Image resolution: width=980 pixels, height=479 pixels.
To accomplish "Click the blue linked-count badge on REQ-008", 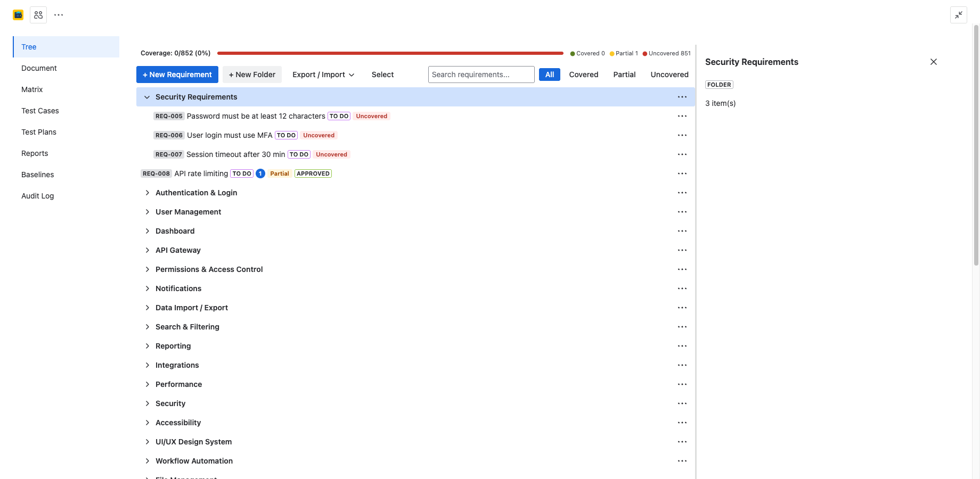I will [260, 174].
